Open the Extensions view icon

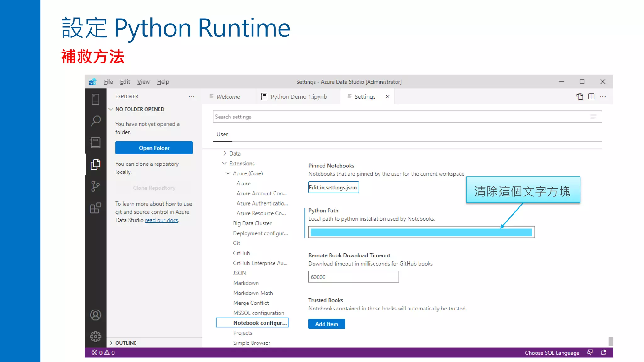[95, 208]
